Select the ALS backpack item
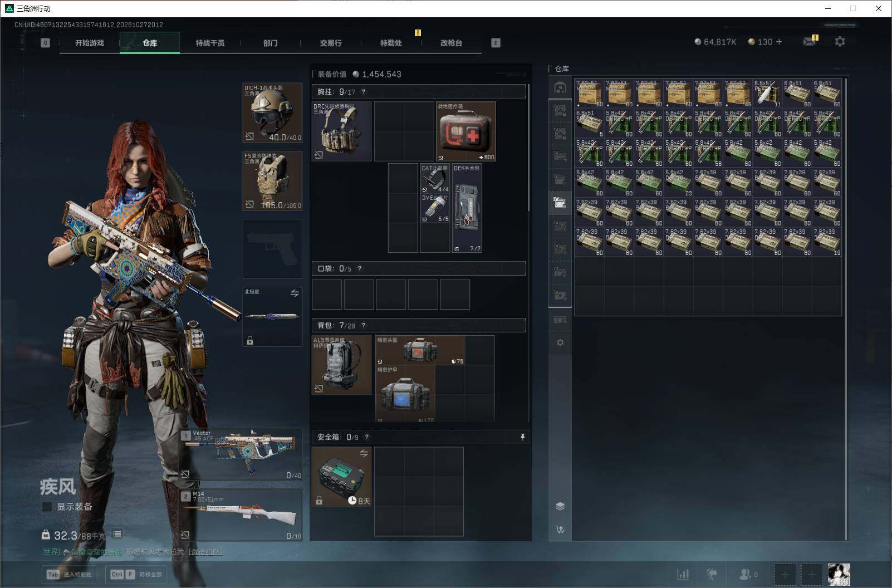 point(341,365)
